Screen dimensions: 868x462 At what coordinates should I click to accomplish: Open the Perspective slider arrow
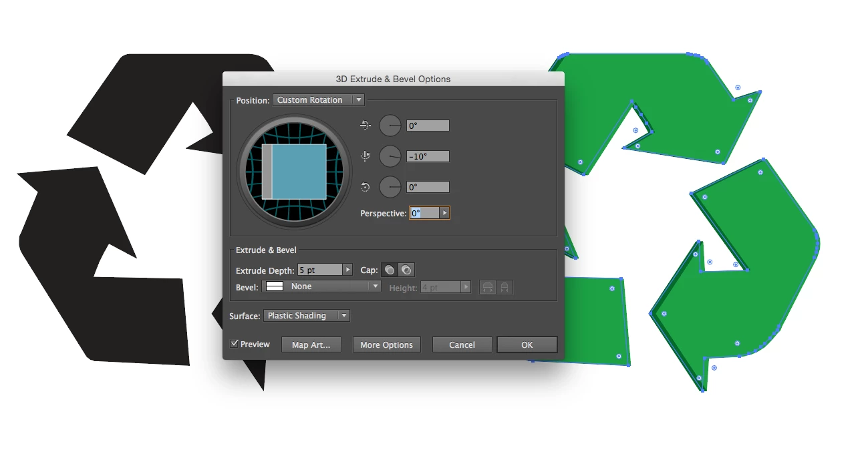445,213
